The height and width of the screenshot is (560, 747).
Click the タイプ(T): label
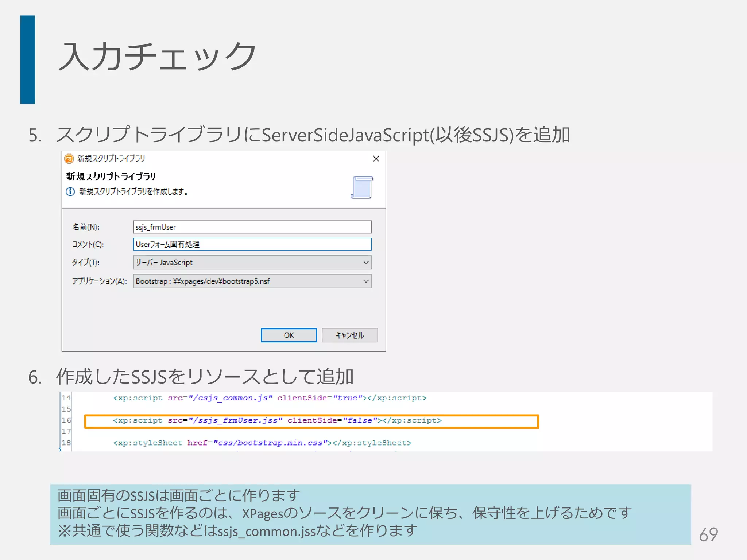85,262
